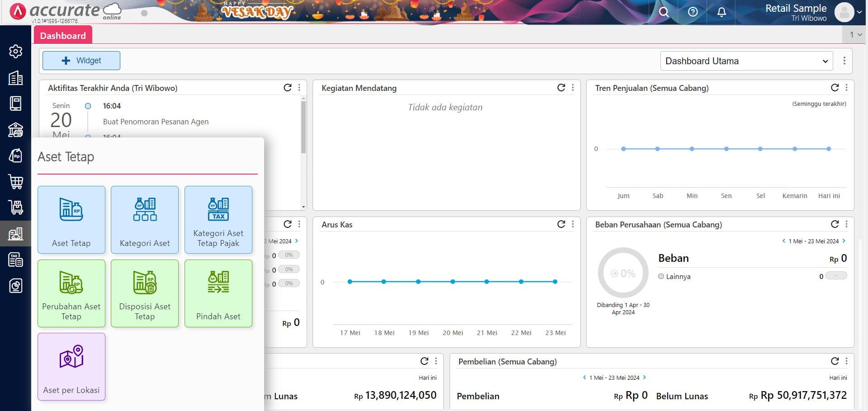Screen dimensions: 868x411
Task: Open Perubahan Aset Tetap
Action: [71, 293]
